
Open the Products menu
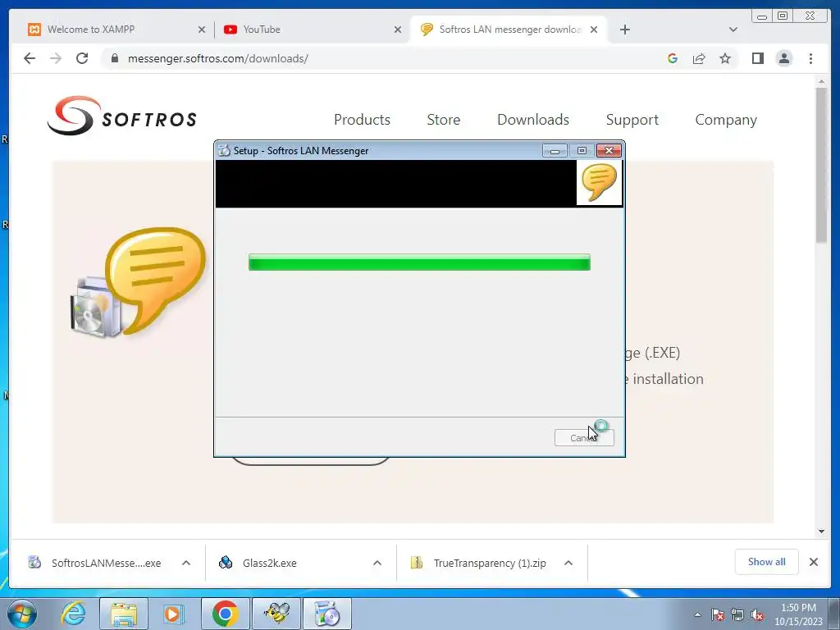pos(362,120)
